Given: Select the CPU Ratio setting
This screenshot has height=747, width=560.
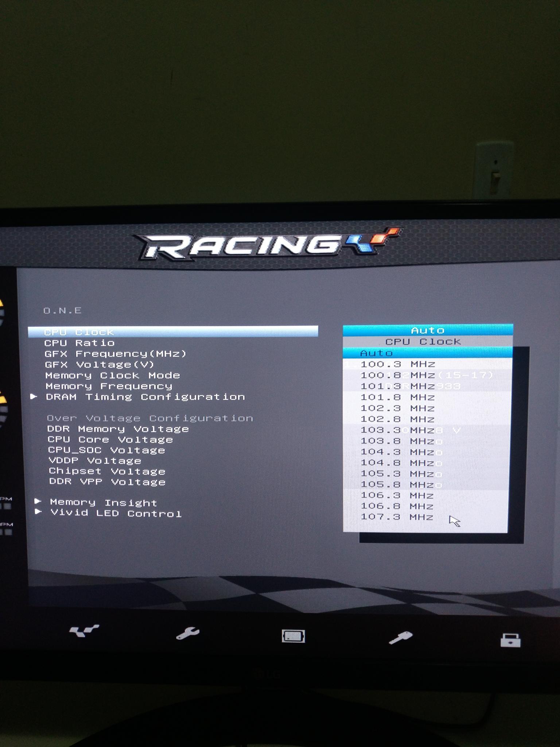Looking at the screenshot, I should (79, 343).
